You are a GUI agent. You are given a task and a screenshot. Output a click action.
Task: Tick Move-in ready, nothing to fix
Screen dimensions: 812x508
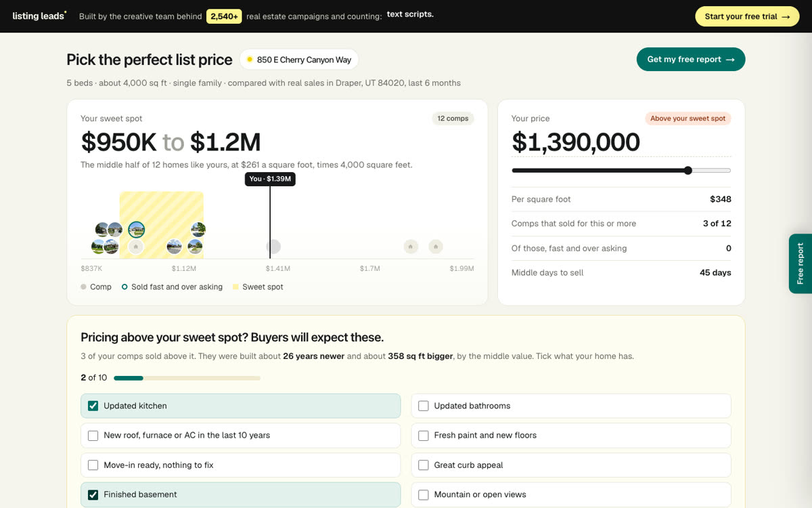93,465
